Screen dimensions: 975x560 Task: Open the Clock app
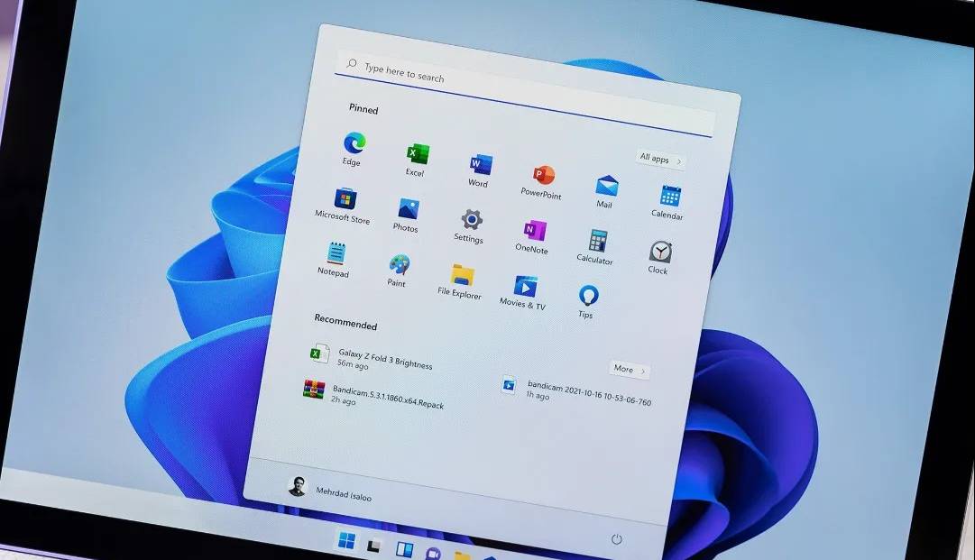click(x=659, y=252)
